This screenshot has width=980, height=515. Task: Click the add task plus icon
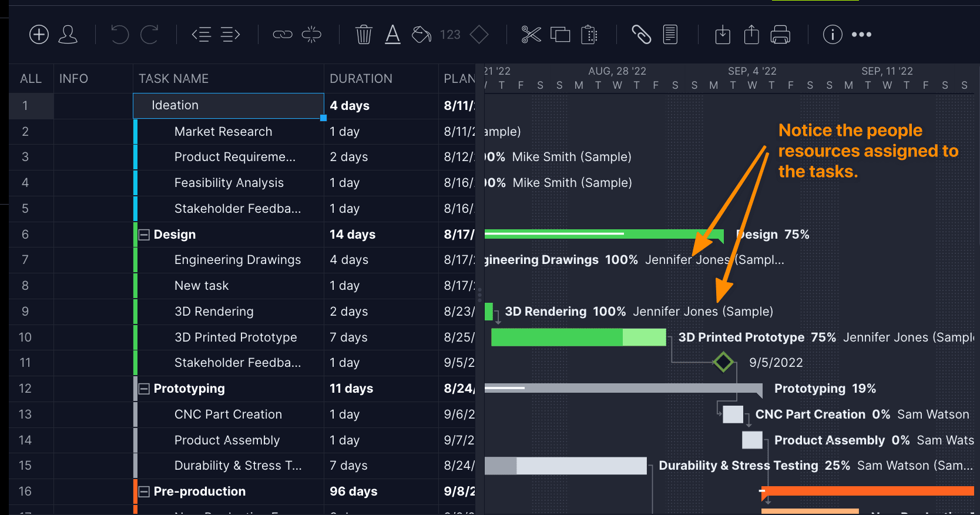(x=39, y=35)
